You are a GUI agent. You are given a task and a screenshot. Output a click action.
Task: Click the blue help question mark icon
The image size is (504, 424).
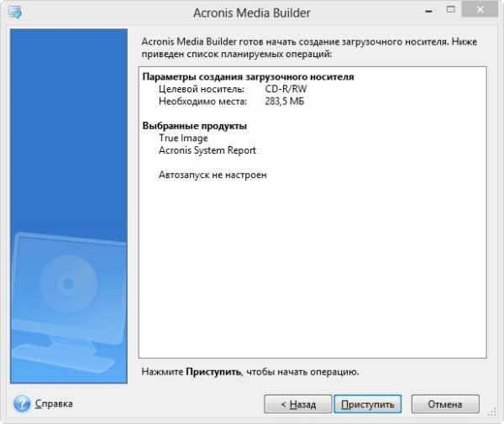pos(22,404)
